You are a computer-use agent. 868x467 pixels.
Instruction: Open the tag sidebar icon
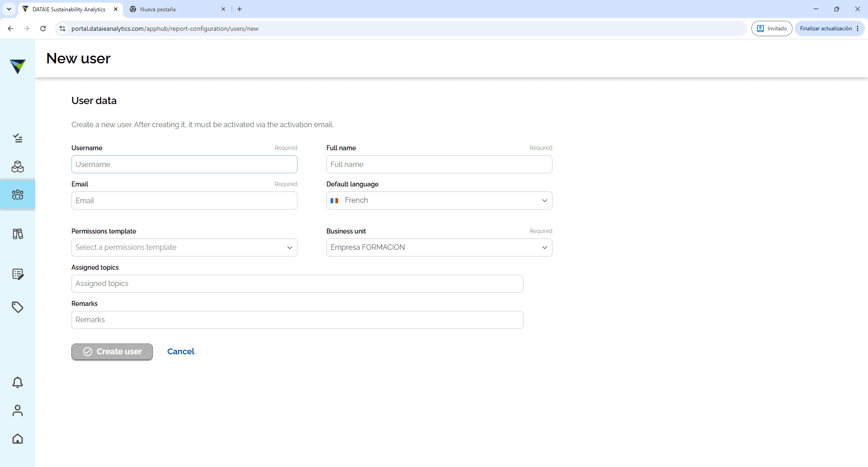click(18, 307)
